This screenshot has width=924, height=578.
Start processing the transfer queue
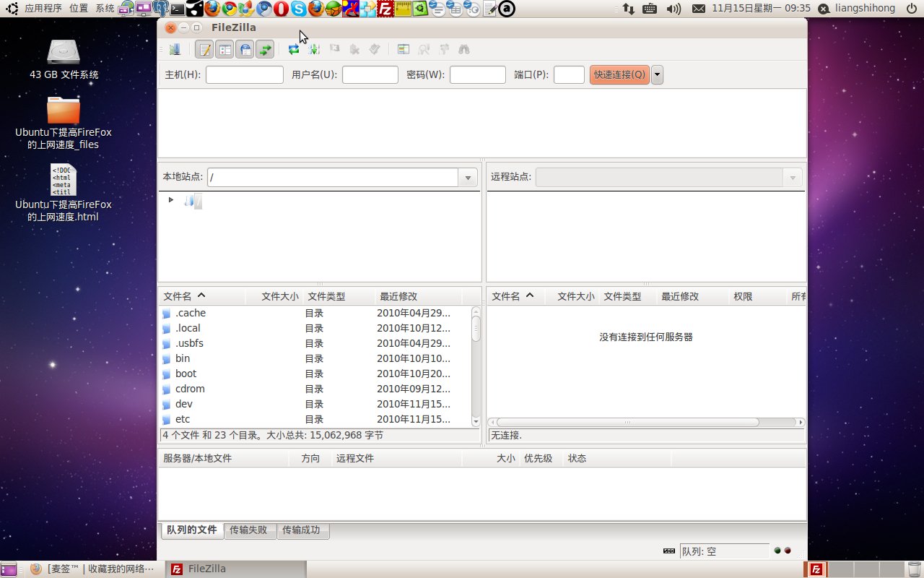(314, 49)
